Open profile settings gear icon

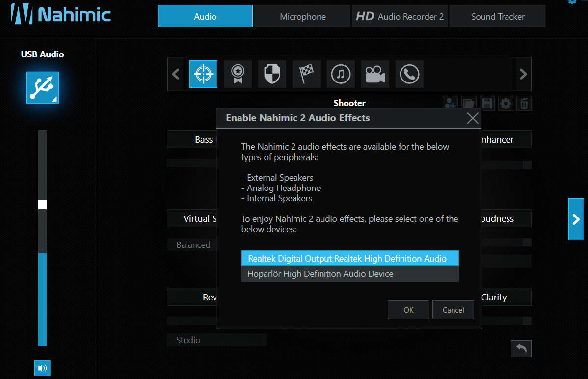[x=506, y=103]
